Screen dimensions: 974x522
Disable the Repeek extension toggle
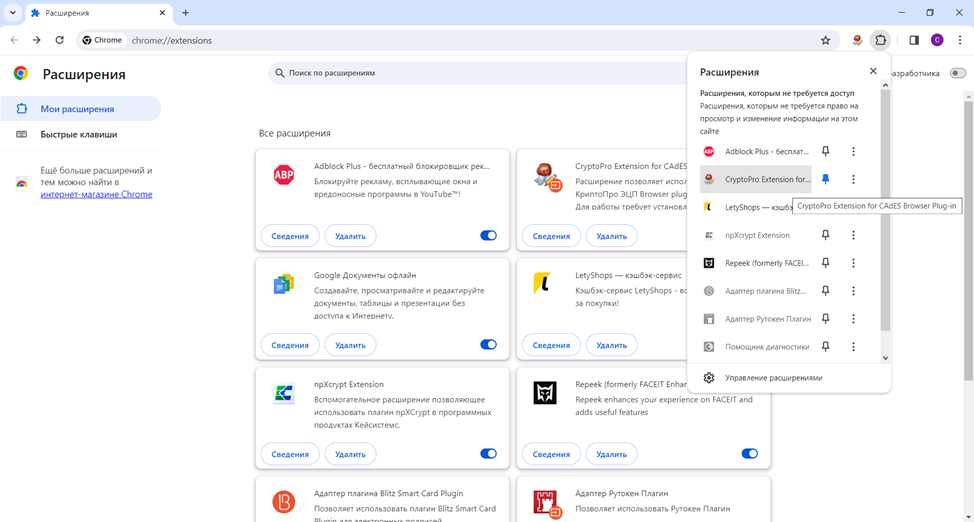pos(750,454)
